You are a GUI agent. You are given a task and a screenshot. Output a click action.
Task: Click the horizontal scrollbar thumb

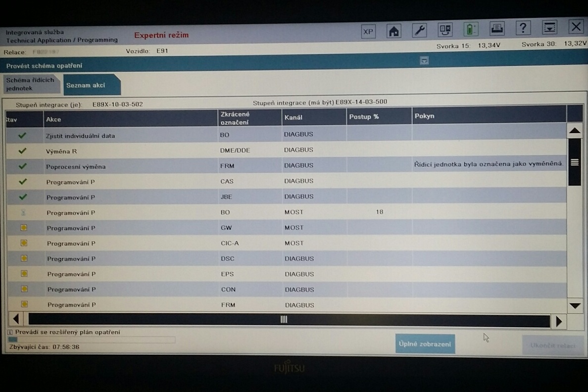(284, 320)
